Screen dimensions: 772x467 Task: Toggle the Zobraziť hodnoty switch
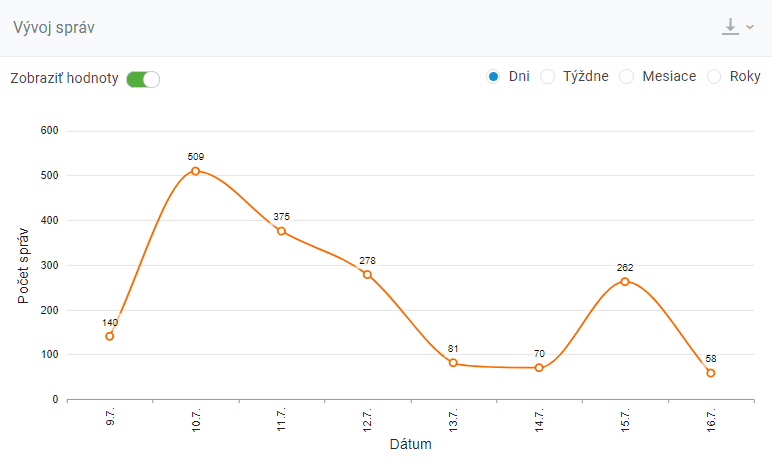pyautogui.click(x=143, y=79)
